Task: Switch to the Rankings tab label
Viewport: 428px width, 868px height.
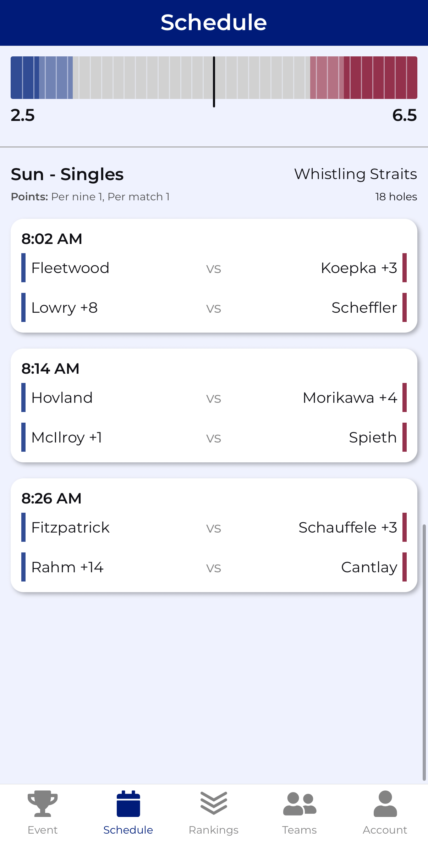Action: (x=214, y=830)
